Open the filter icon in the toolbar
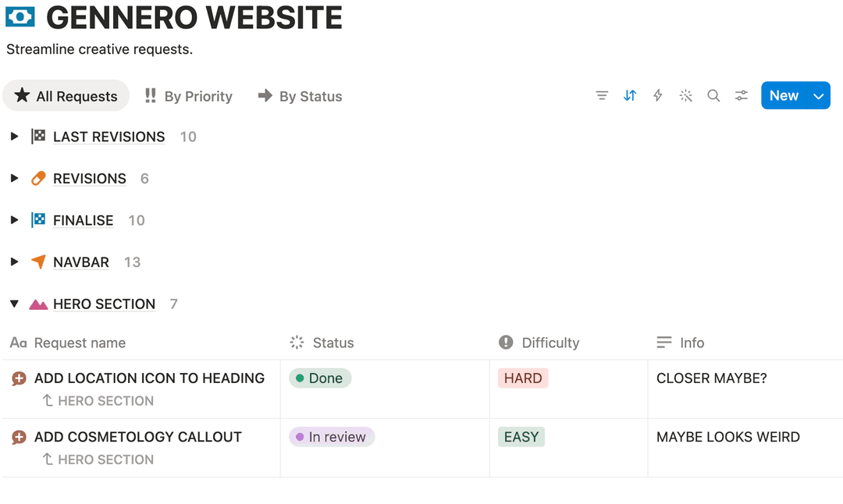 click(602, 95)
